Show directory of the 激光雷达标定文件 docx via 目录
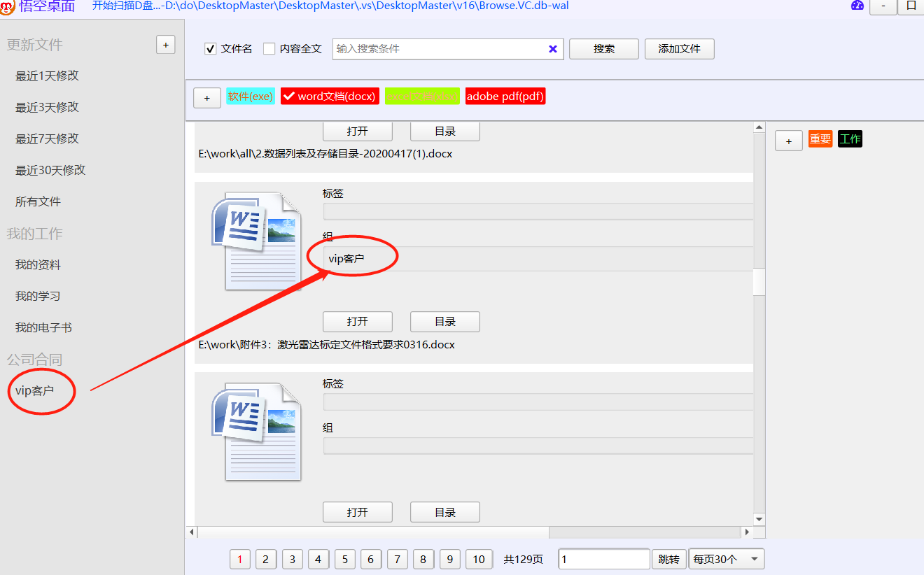Viewport: 924px width, 575px height. coord(445,322)
